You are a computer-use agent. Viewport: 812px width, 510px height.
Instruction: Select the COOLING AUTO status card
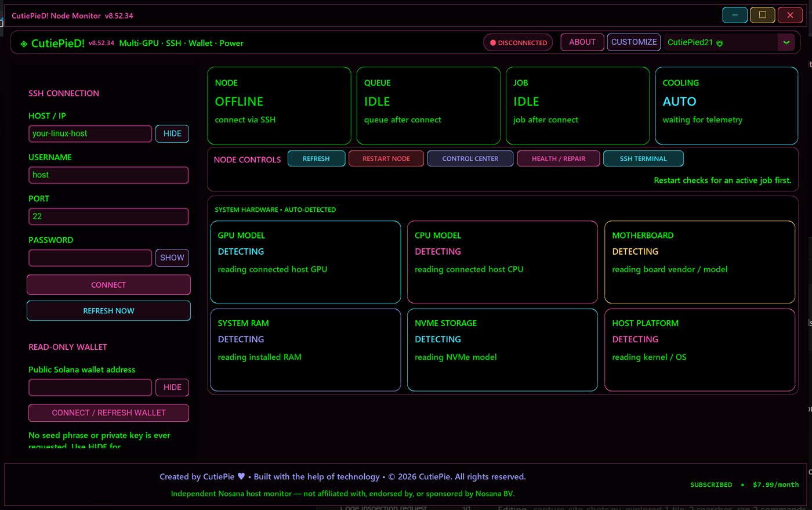pos(727,106)
